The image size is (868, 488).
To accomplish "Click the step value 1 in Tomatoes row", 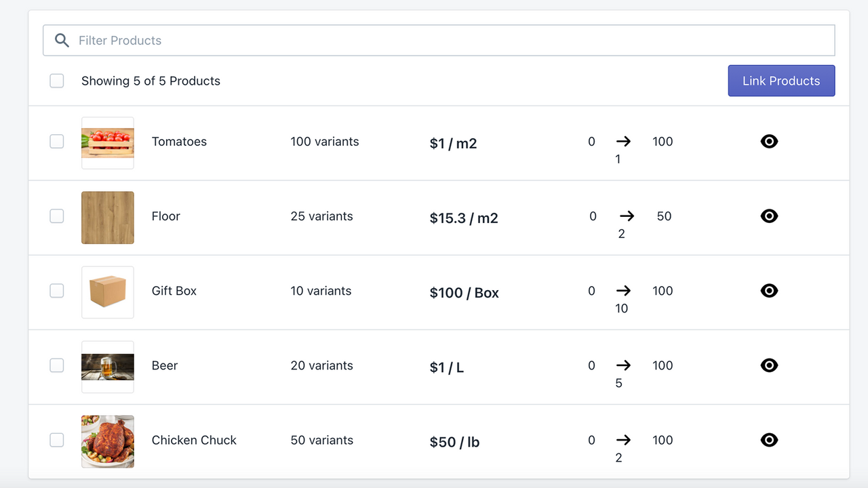I will (x=618, y=159).
